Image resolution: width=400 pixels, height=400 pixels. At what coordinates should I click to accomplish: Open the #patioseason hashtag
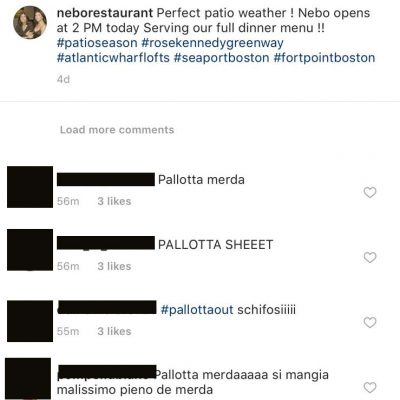pos(97,43)
